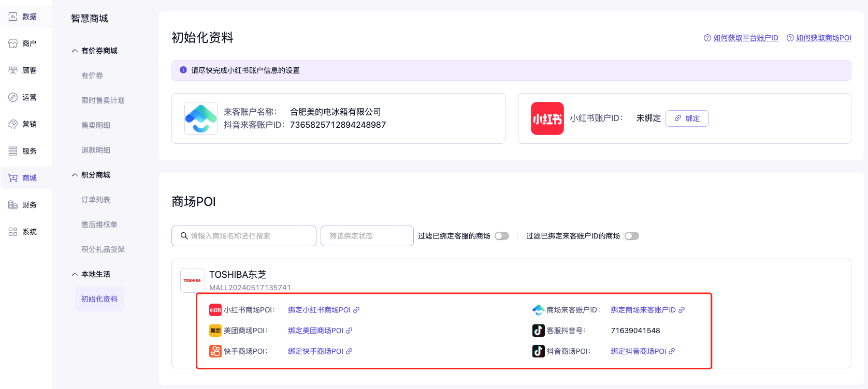The image size is (868, 389).
Task: Collapse the 有价券商城 menu group
Action: [x=75, y=51]
